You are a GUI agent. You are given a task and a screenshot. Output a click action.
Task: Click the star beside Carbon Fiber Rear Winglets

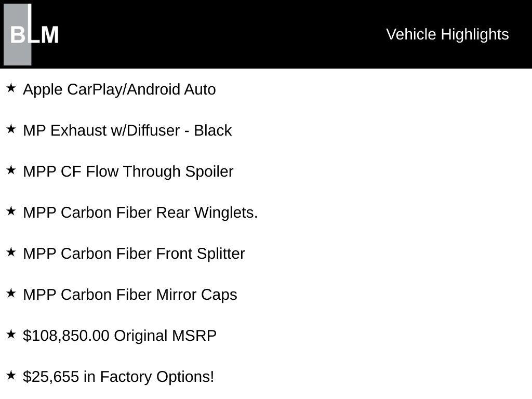coord(11,211)
